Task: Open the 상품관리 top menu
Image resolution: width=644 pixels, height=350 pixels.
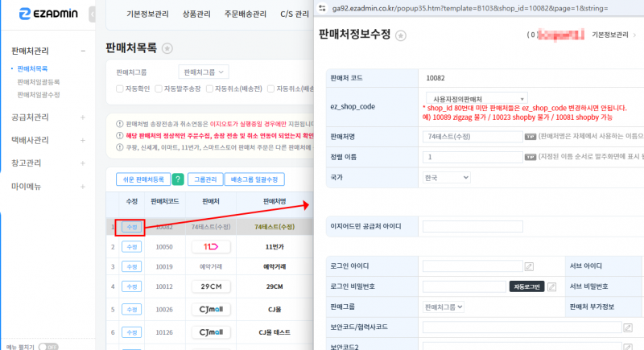Action: pyautogui.click(x=196, y=14)
